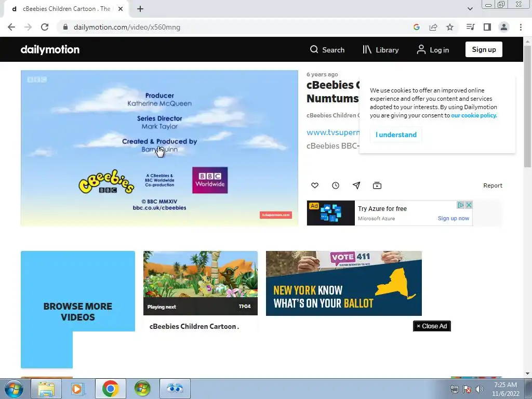Select the cBeebies Children Cartoon tab

click(x=66, y=9)
